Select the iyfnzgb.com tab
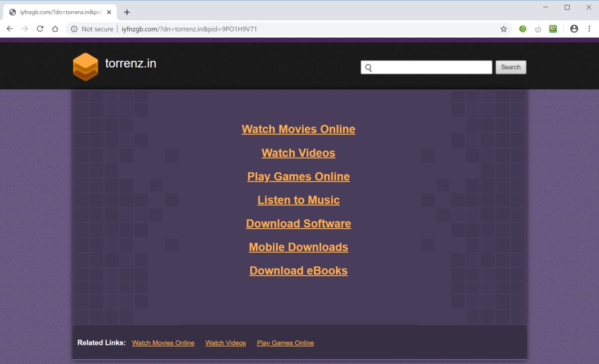This screenshot has width=599, height=364. (x=60, y=12)
